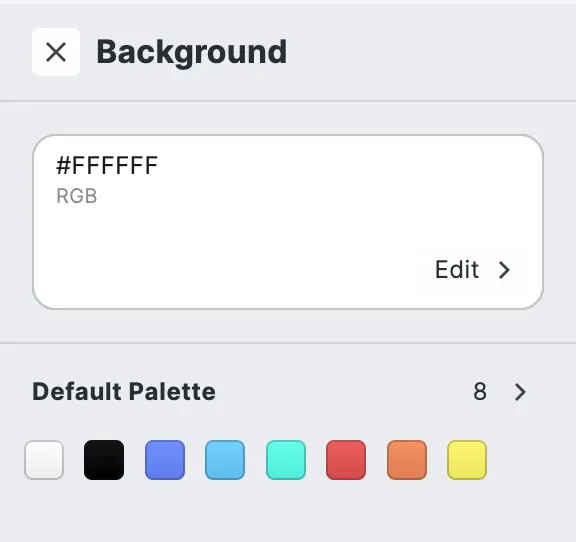Screen dimensions: 576x542
Task: Pick the royal blue palette swatch
Action: [165, 460]
